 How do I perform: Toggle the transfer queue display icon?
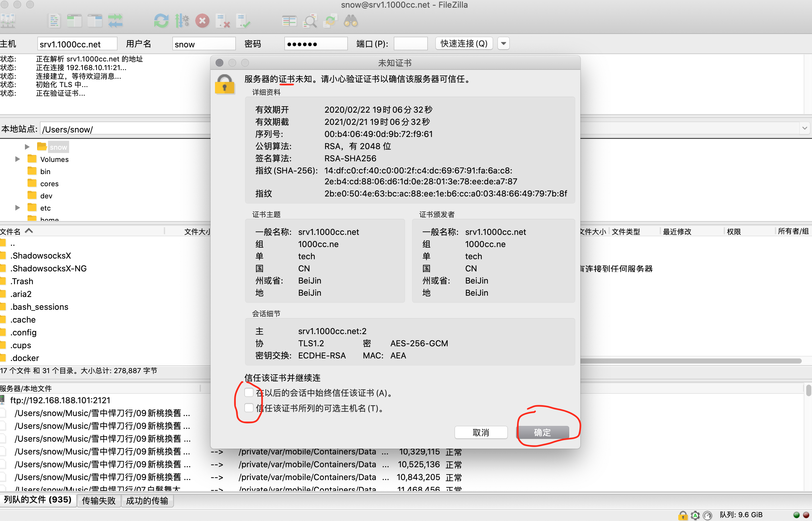pyautogui.click(x=115, y=21)
